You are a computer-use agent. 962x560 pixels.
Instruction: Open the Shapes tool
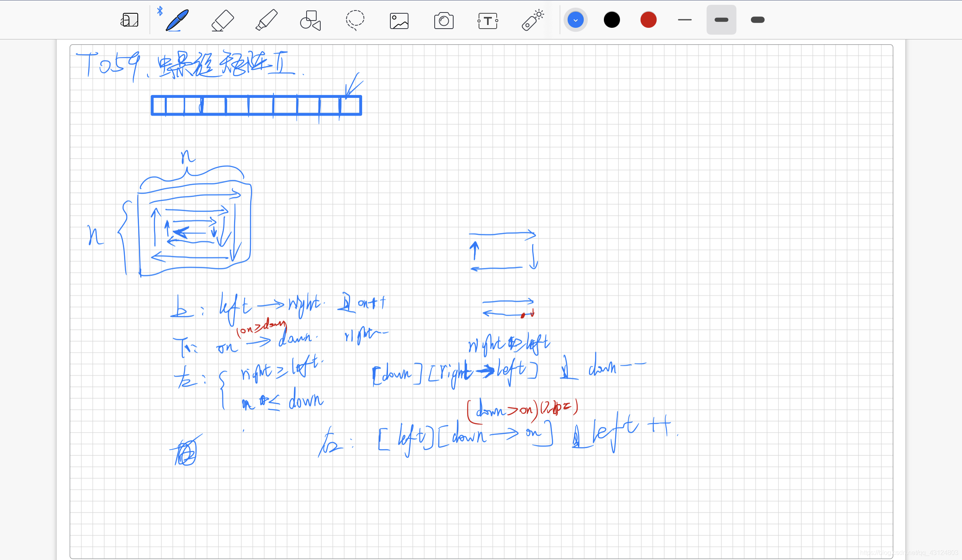[310, 20]
